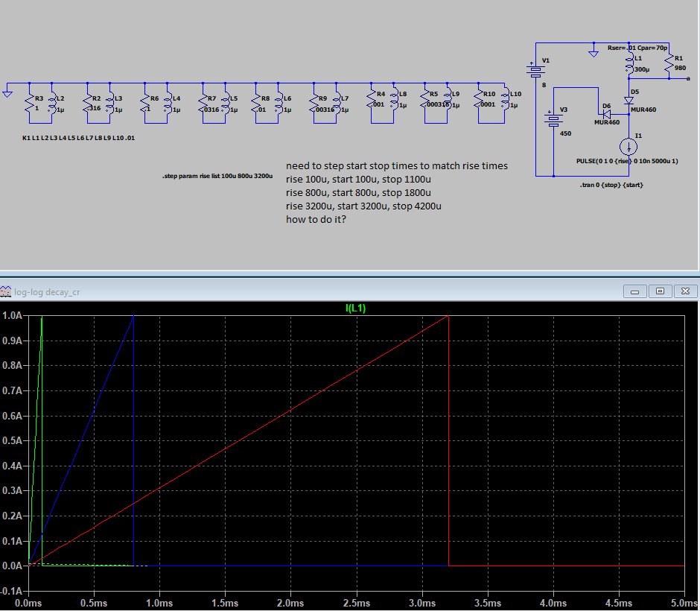Select the R1 980-ohm resistor symbol

click(669, 64)
